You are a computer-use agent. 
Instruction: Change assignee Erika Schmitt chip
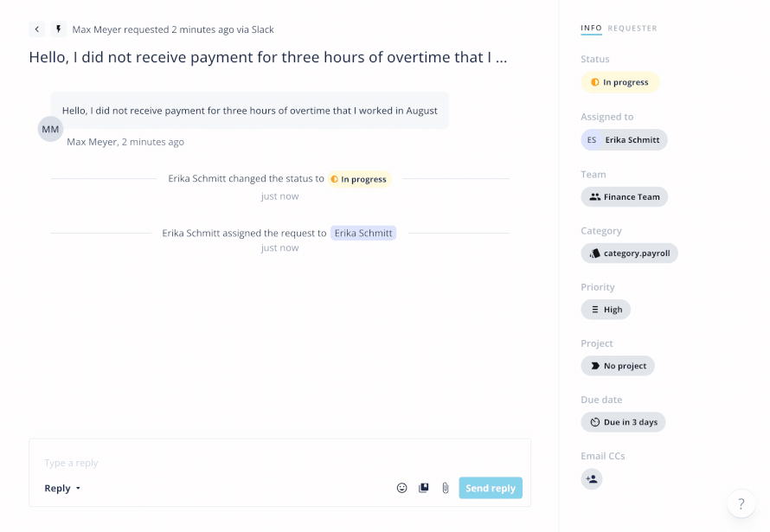point(624,140)
